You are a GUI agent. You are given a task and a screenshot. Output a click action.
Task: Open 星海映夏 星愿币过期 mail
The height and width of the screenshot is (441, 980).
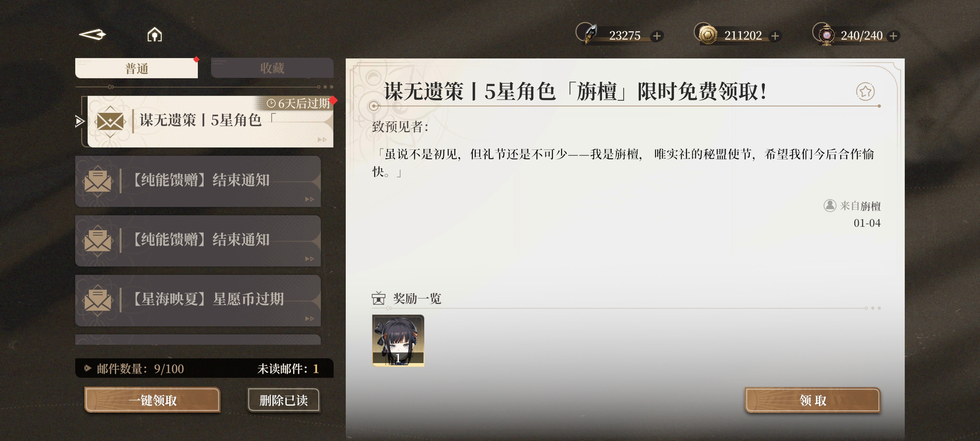(x=198, y=300)
